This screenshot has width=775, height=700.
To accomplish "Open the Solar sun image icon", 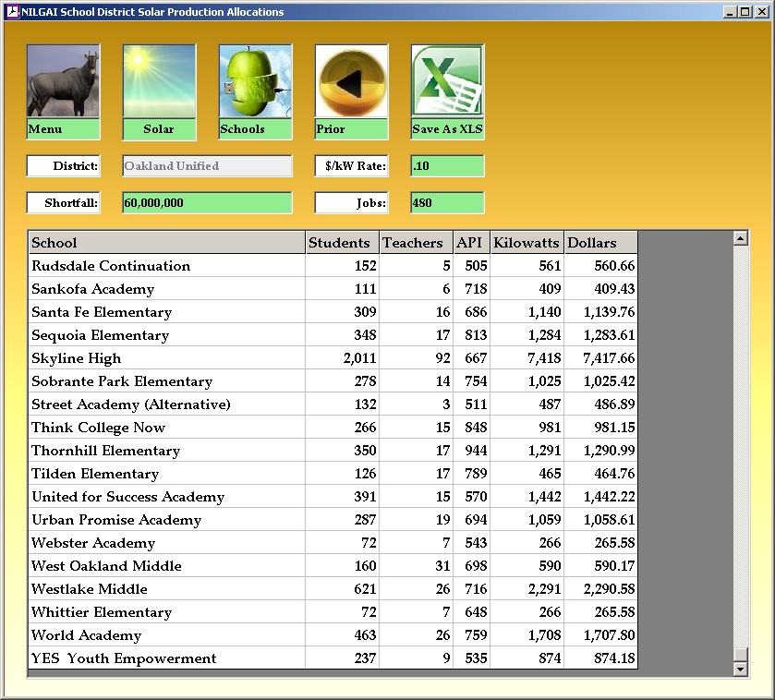I will point(159,81).
